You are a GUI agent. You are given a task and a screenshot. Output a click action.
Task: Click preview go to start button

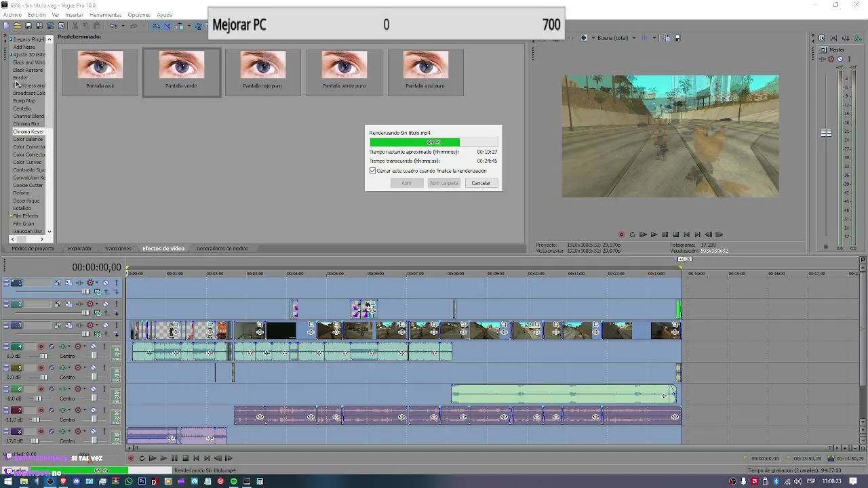(x=686, y=235)
